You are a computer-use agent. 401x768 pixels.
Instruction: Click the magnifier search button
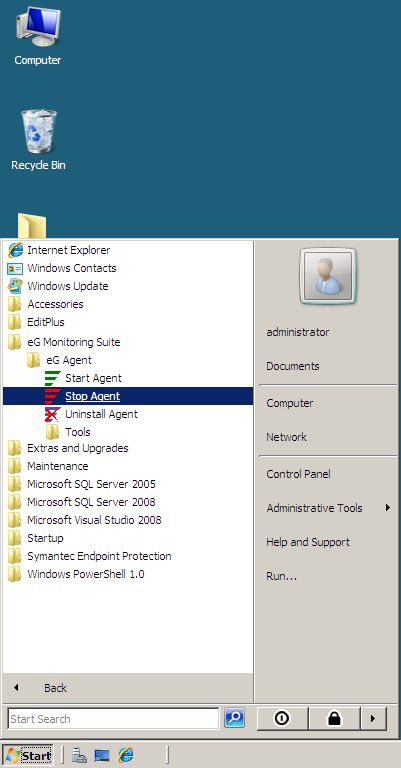(x=235, y=719)
